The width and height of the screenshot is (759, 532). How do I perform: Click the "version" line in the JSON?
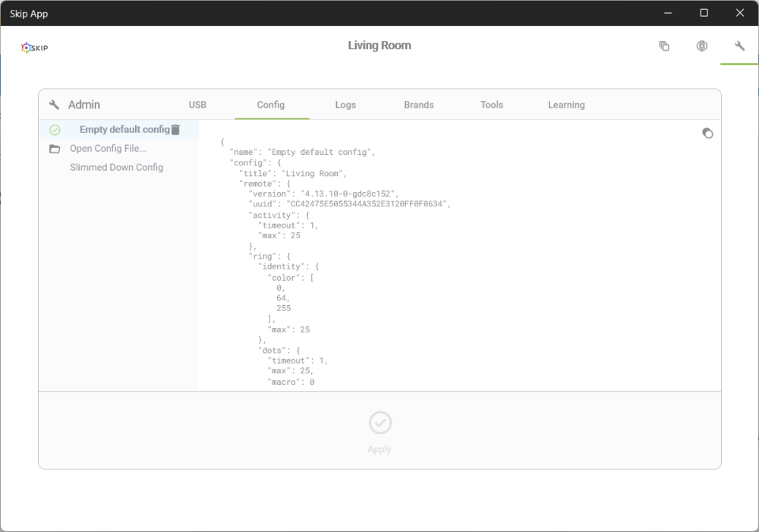(323, 194)
